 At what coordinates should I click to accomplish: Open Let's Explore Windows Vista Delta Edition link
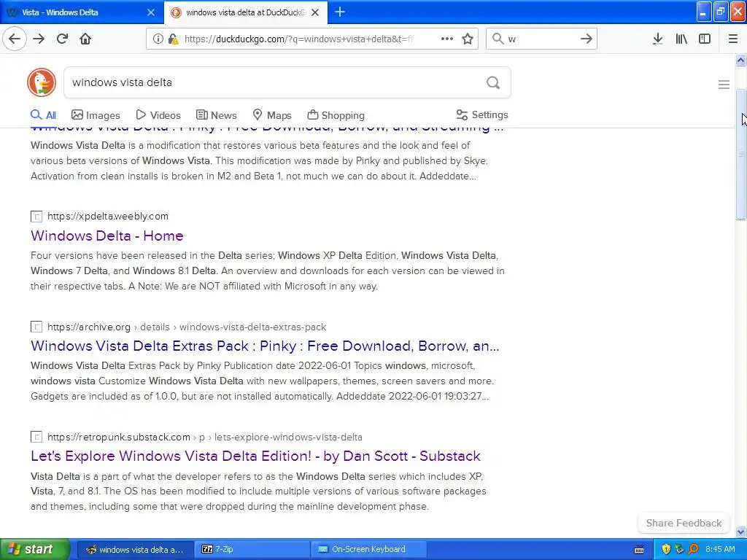pos(255,456)
